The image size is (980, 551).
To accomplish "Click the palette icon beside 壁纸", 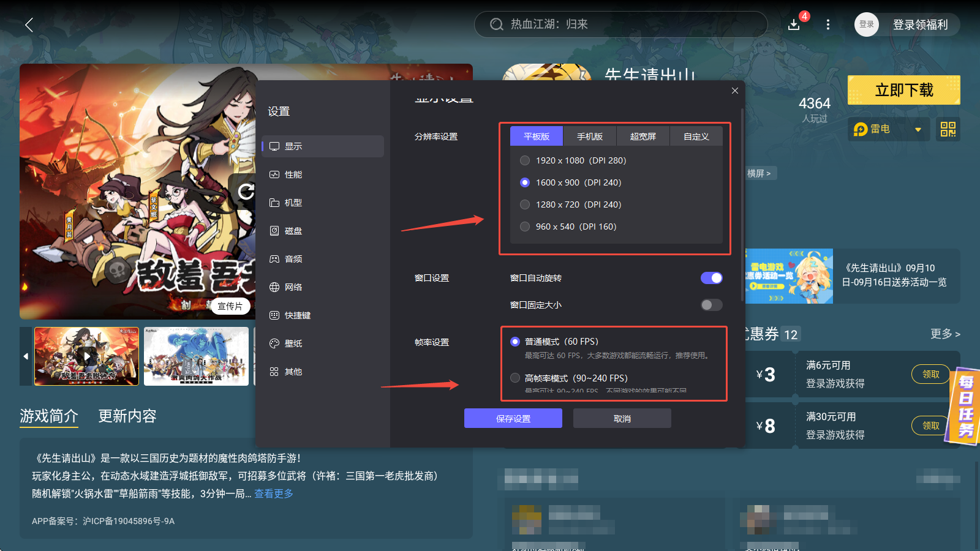I will tap(274, 343).
